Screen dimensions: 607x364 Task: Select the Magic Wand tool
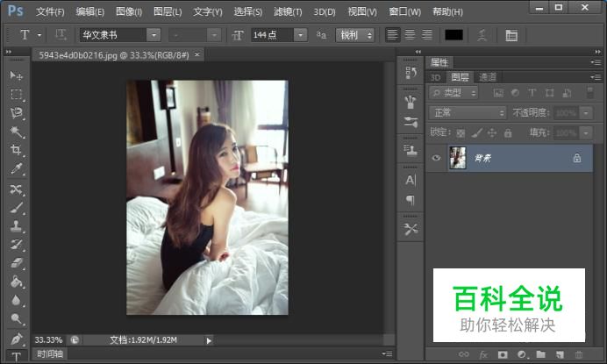[16, 132]
